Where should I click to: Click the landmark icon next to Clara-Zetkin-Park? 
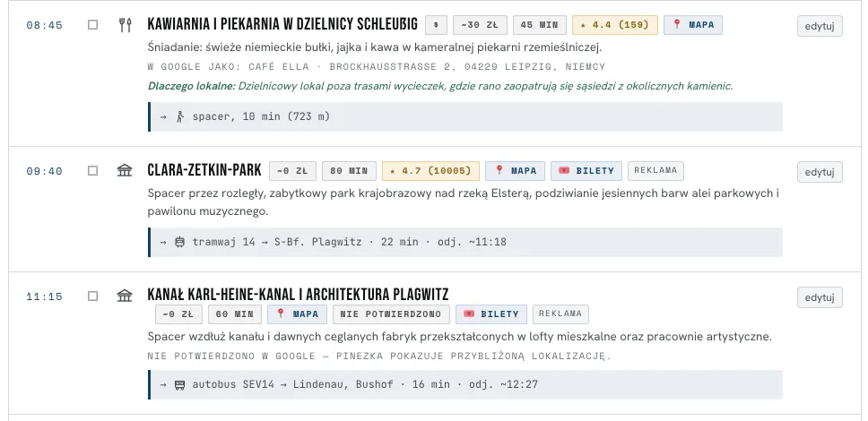[x=125, y=170]
